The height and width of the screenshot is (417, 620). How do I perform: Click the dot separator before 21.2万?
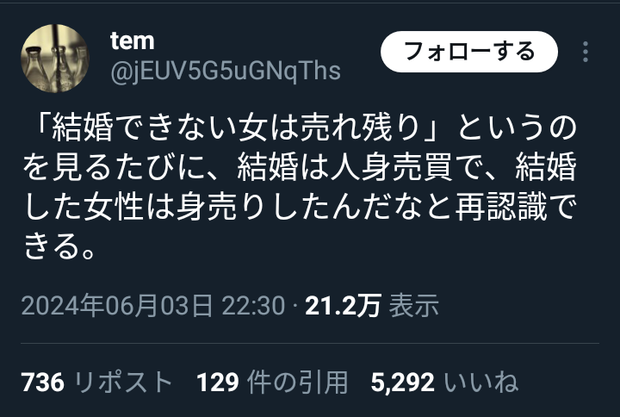[295, 306]
